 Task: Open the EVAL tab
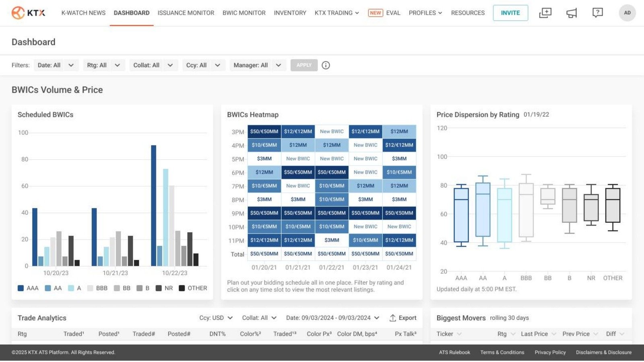[x=393, y=13]
